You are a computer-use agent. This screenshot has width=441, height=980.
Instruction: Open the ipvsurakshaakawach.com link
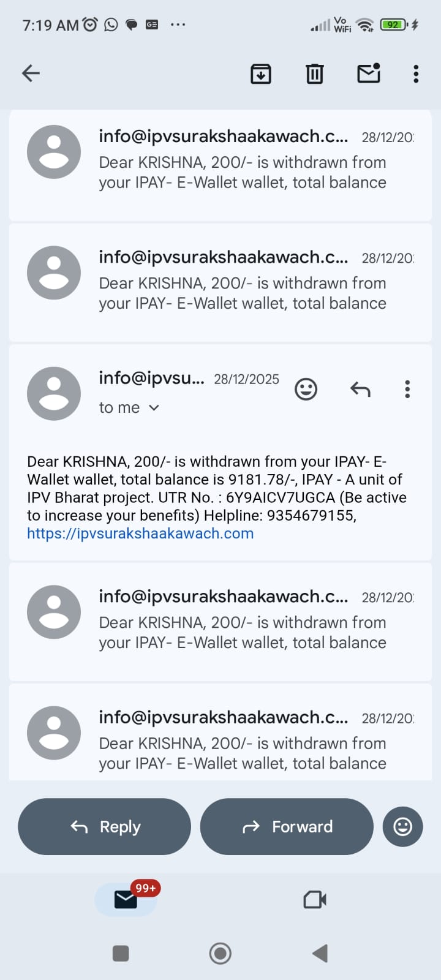[x=140, y=533]
